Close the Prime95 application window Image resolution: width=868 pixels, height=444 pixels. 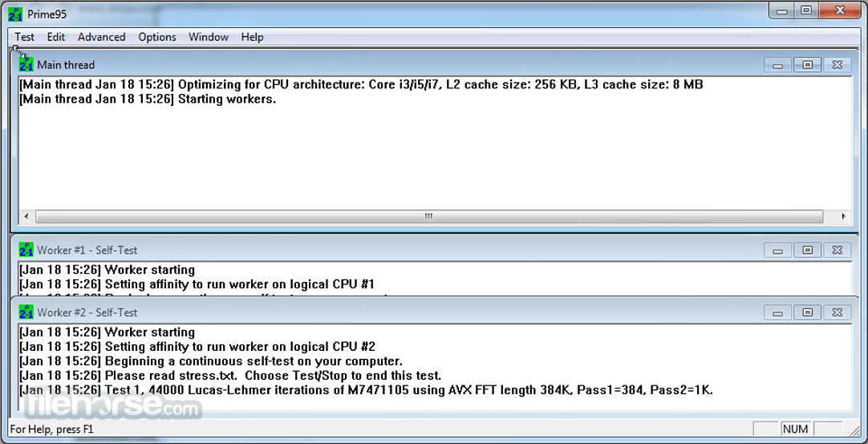tap(839, 10)
